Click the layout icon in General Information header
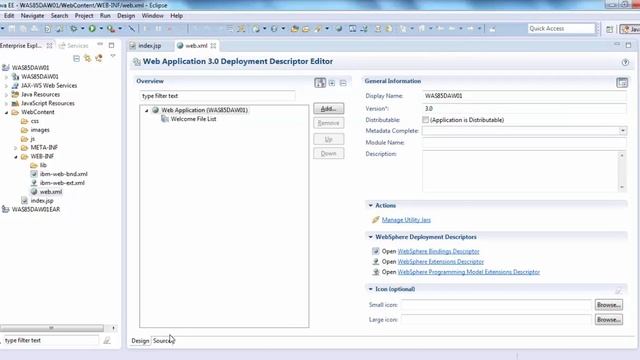The width and height of the screenshot is (640, 360). click(x=622, y=82)
